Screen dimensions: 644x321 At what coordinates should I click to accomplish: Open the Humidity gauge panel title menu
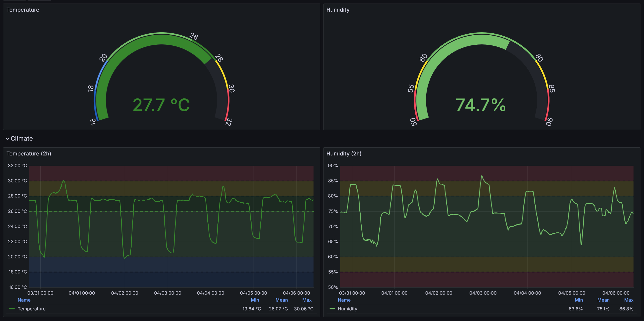tap(338, 10)
